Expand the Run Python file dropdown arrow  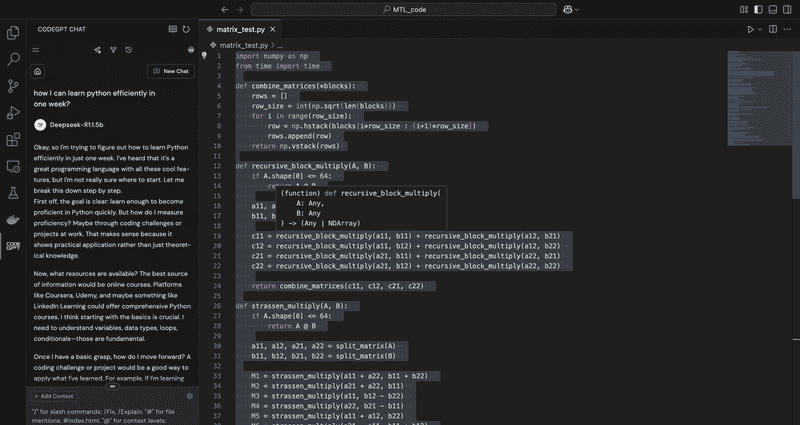[761, 30]
